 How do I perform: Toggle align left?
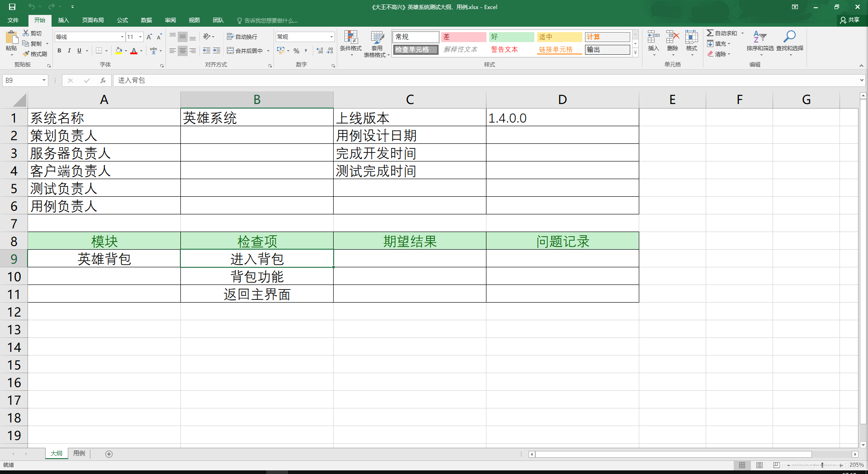click(x=172, y=51)
